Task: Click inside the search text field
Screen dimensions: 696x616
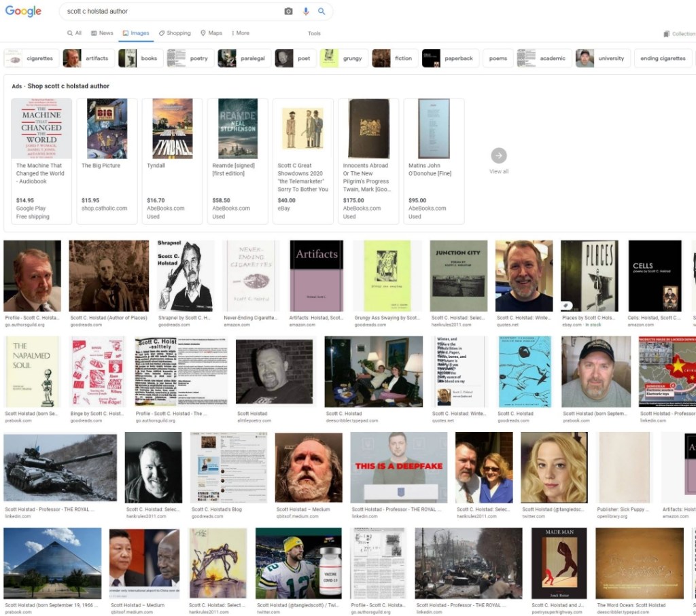Action: click(x=170, y=12)
